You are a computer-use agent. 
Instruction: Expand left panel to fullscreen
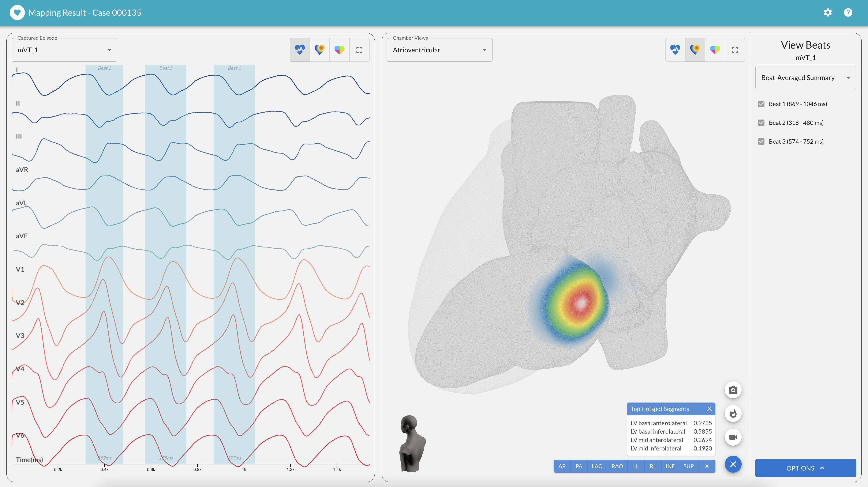pos(359,50)
